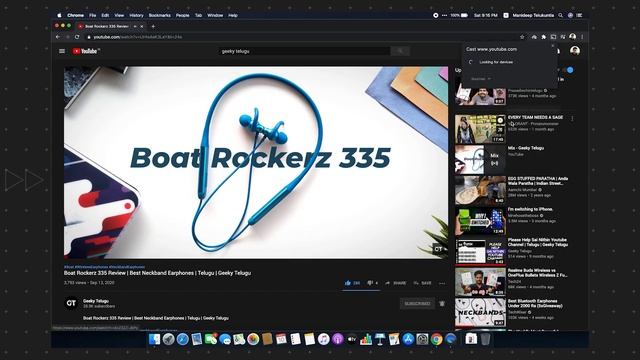Open a new Chrome tab
Viewport: 640px width, 360px height.
coord(153,26)
